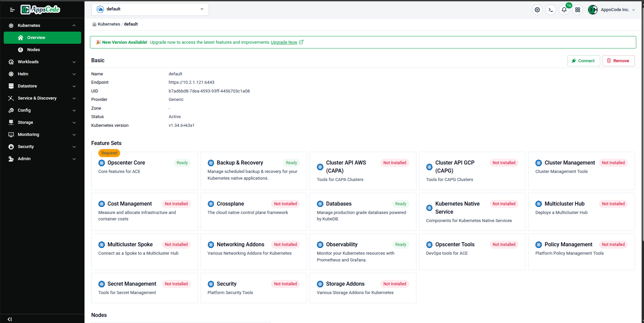644x323 pixels.
Task: Open the Helm section icon
Action: click(11, 74)
